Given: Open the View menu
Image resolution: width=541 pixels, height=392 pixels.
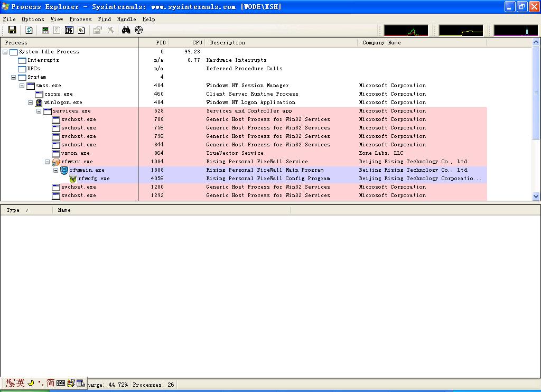Looking at the screenshot, I should 57,20.
